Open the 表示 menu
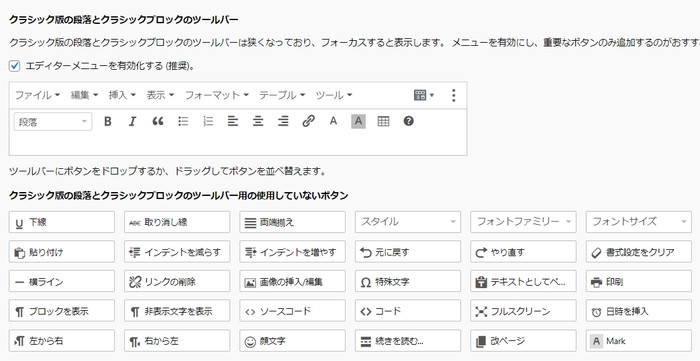The image size is (700, 361). tap(160, 95)
